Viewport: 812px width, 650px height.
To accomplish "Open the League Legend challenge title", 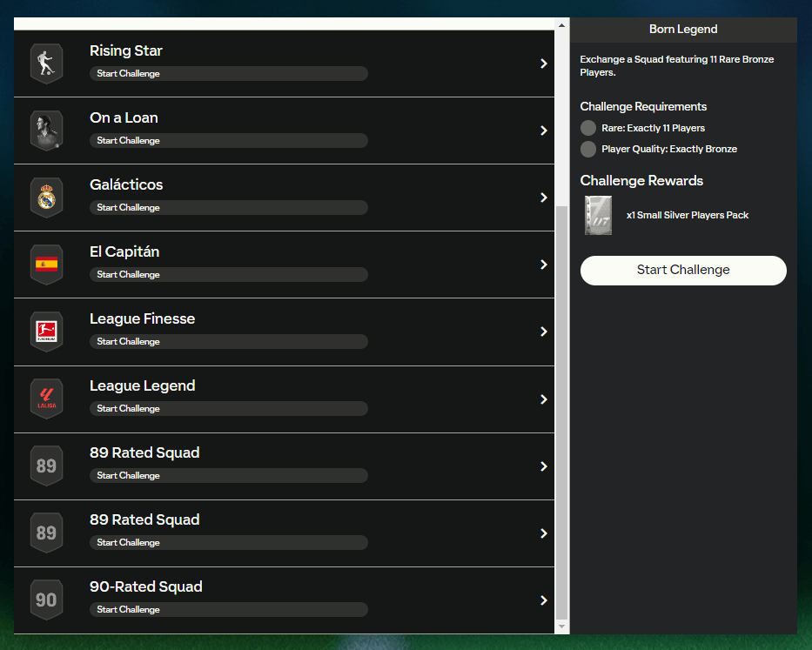I will click(x=142, y=386).
